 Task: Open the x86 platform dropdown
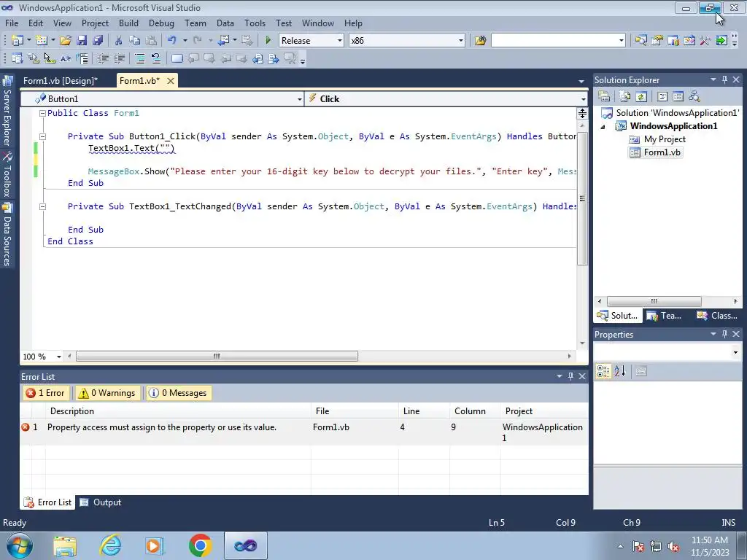coord(461,41)
